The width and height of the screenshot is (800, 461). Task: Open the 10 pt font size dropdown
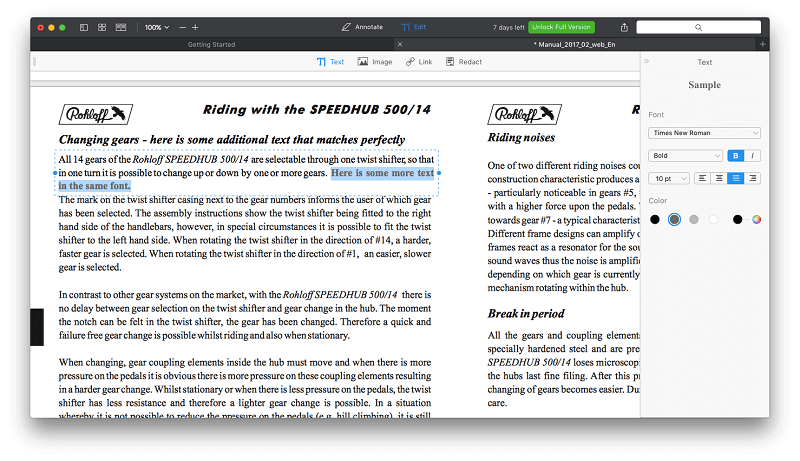point(669,178)
